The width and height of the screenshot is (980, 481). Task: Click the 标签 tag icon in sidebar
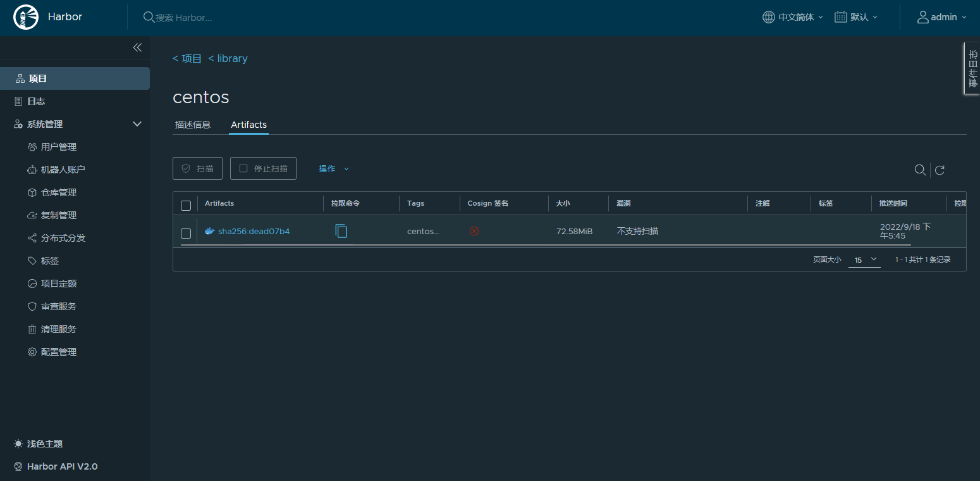coord(32,261)
